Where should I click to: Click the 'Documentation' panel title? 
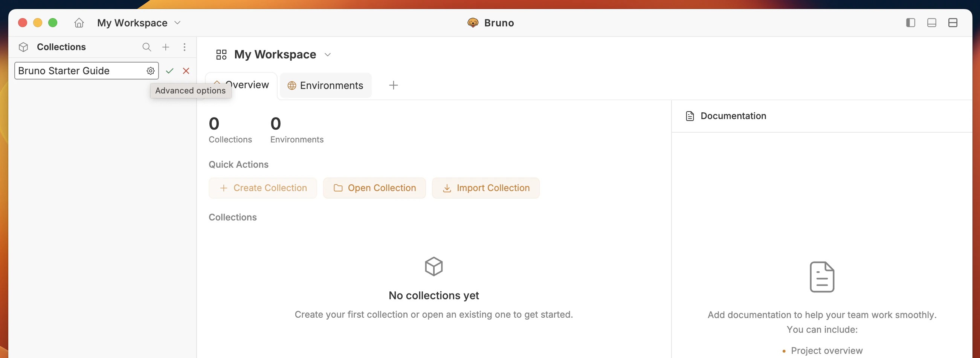point(733,116)
